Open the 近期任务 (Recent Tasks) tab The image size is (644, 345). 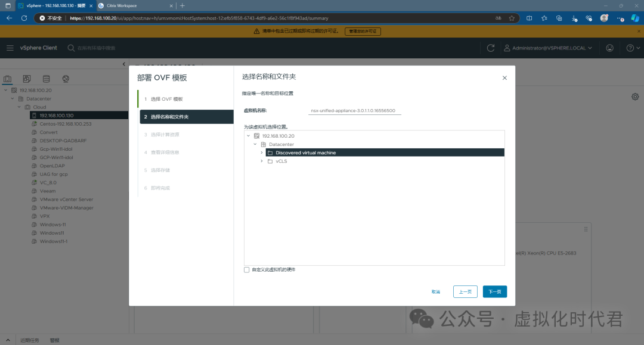click(30, 340)
